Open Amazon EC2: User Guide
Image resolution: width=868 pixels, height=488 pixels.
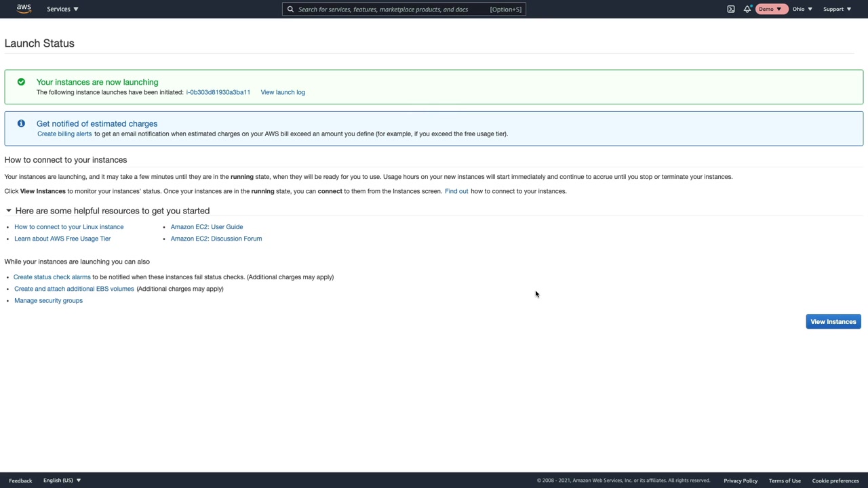tap(207, 227)
